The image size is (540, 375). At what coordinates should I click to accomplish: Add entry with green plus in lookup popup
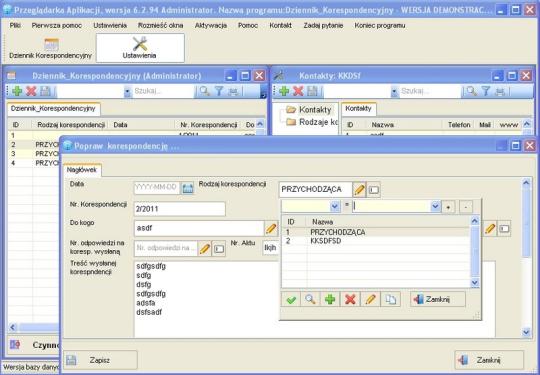click(x=330, y=299)
